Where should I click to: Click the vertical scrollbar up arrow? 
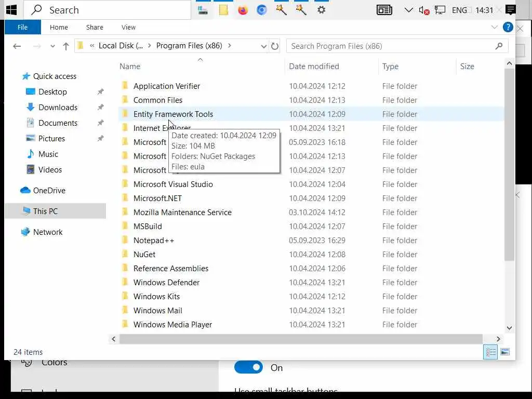509,63
